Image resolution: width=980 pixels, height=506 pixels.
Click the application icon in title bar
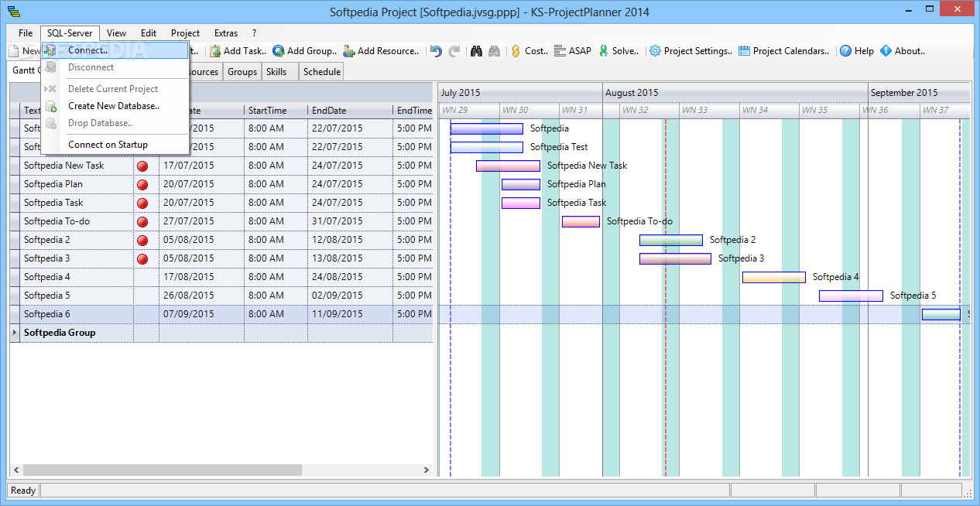(x=13, y=12)
